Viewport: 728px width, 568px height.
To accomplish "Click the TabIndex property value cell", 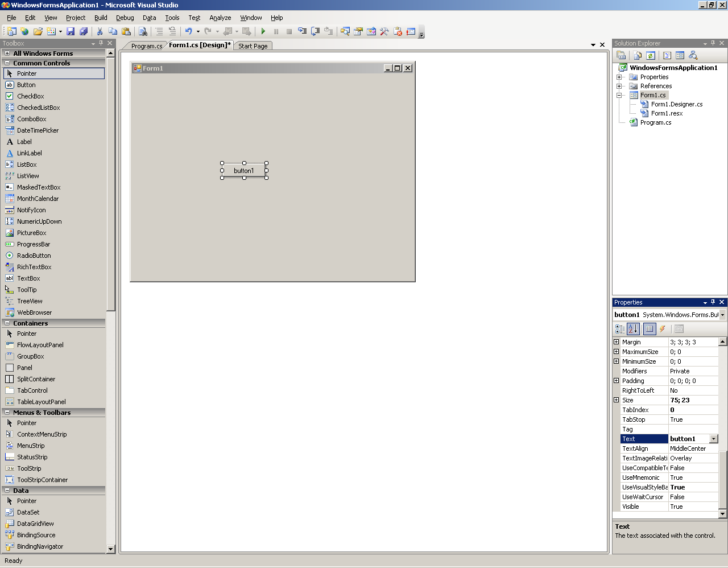I will (693, 410).
